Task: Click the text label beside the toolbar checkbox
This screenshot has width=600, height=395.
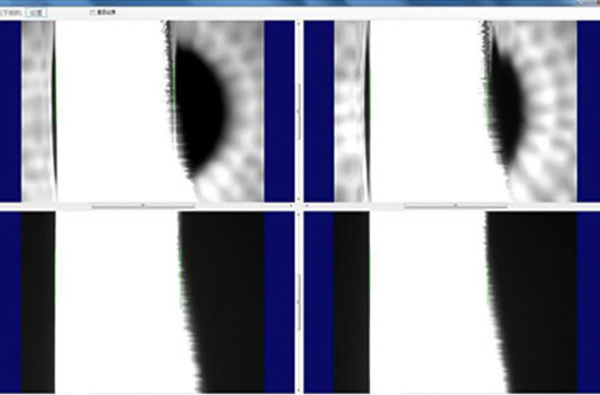Action: click(106, 12)
